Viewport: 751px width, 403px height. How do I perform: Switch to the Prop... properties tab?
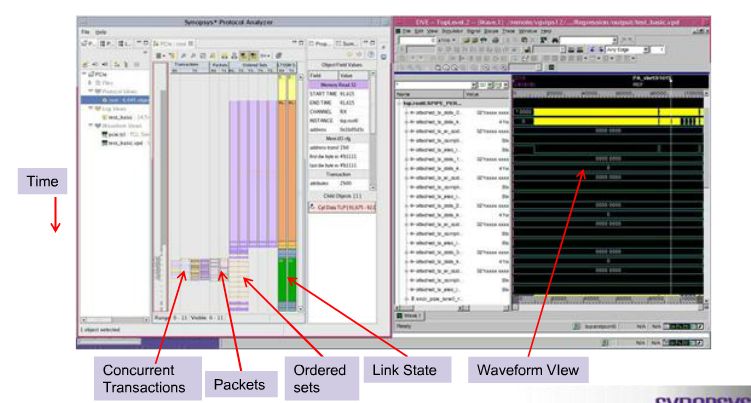point(319,44)
